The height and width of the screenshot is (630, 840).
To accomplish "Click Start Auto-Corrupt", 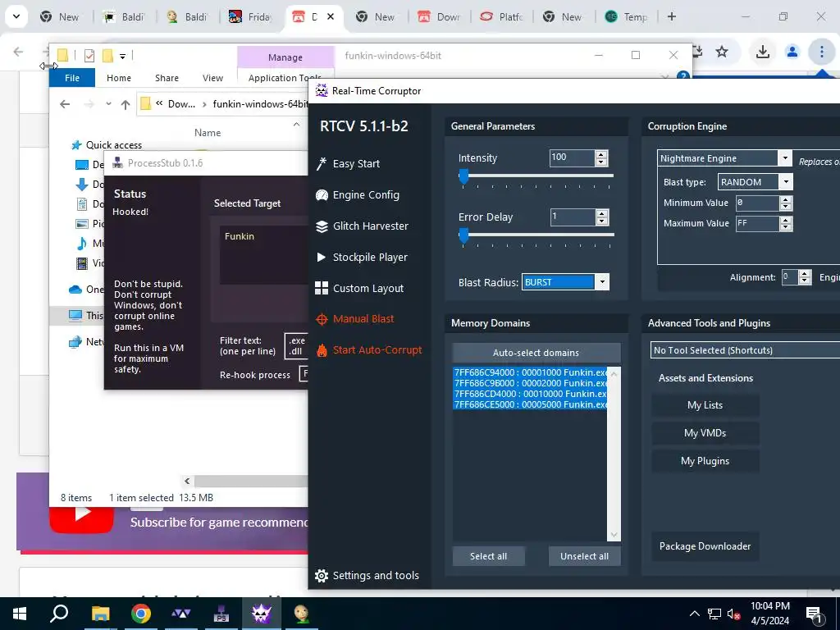I will tap(369, 350).
